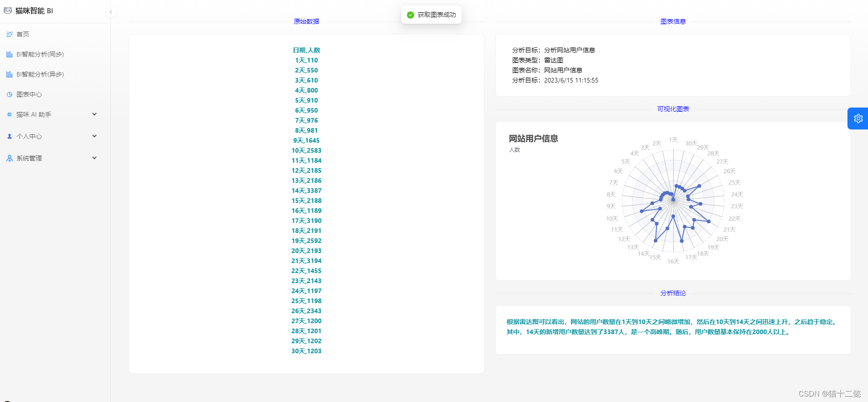The width and height of the screenshot is (868, 402).
Task: Select data row 19天,2592
Action: pyautogui.click(x=307, y=241)
